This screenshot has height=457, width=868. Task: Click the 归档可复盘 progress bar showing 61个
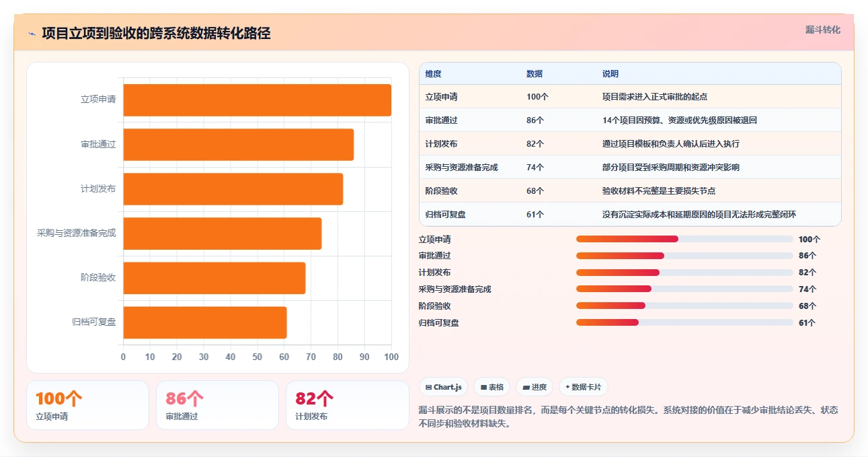(x=684, y=322)
